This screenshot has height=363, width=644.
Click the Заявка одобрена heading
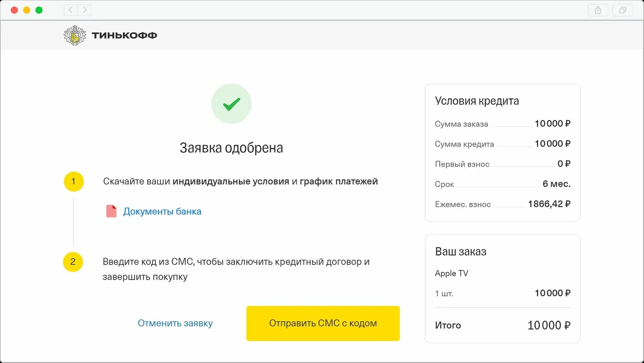(231, 148)
